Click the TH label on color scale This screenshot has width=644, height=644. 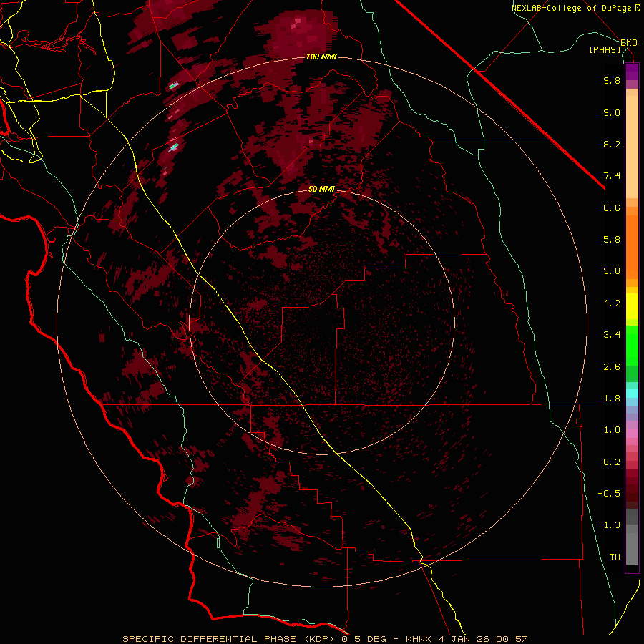point(615,557)
